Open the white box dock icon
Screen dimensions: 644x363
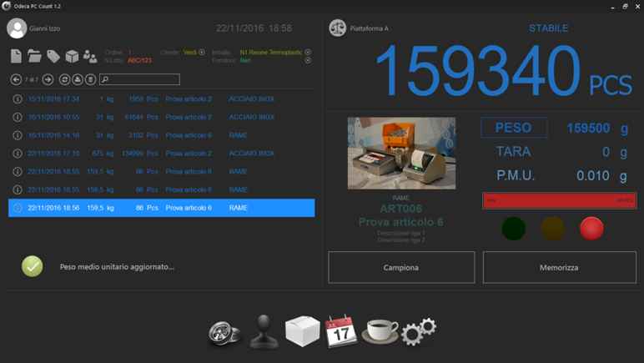coord(303,331)
